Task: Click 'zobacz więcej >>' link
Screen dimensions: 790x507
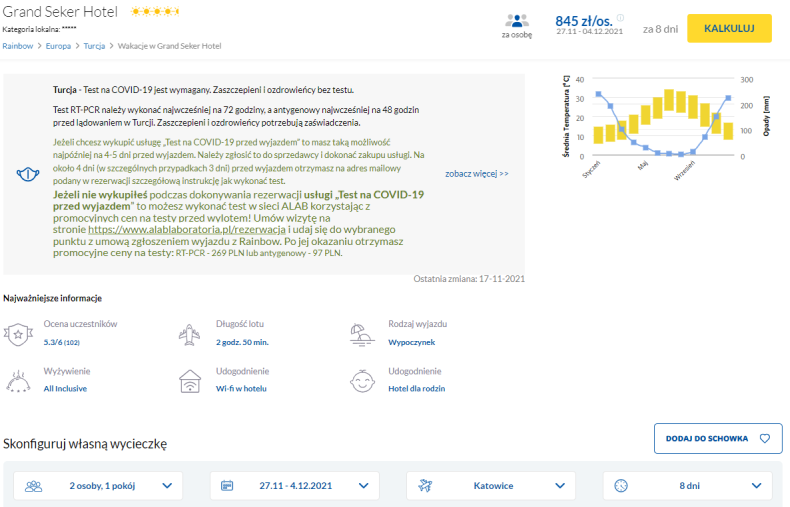Action: (477, 174)
